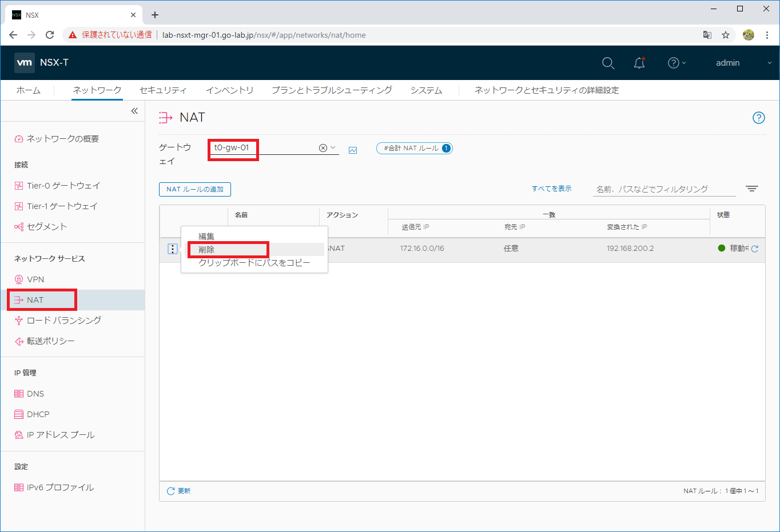This screenshot has height=532, width=780.
Task: Click the すべてを表示 link
Action: 551,189
